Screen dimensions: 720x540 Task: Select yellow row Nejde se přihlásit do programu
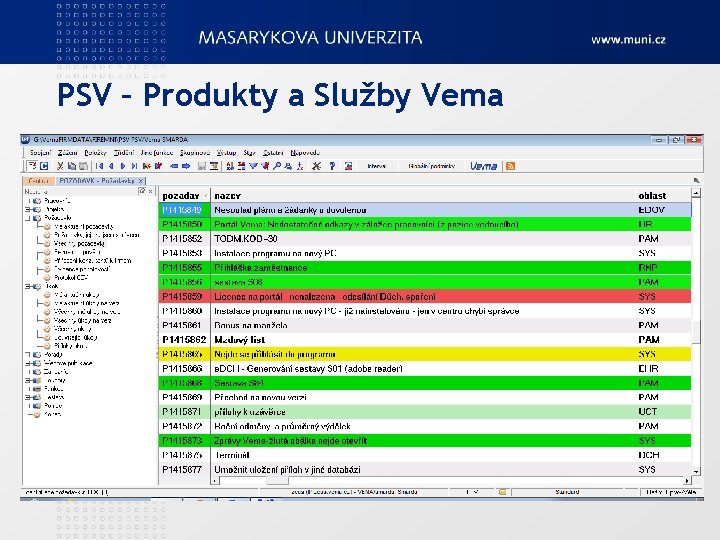coord(425,354)
